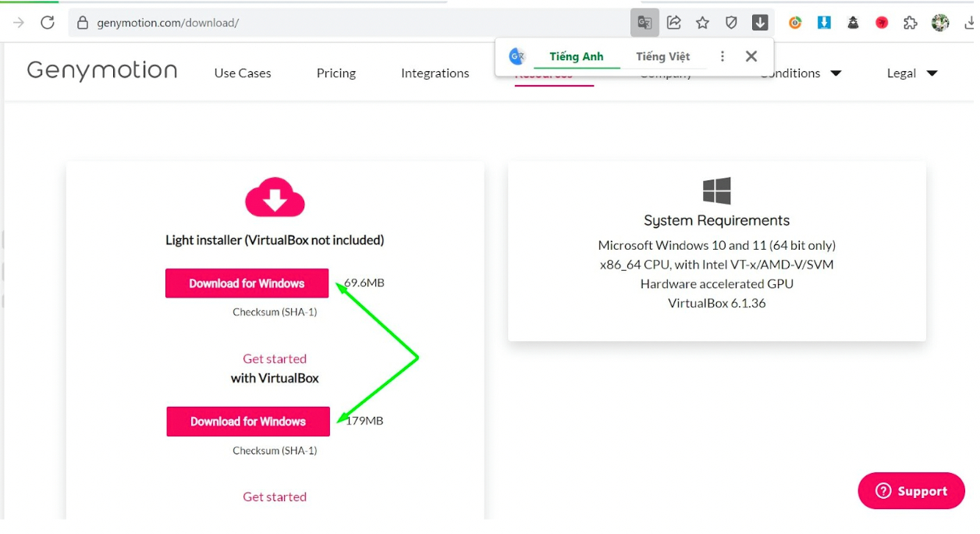
Task: Click the Genymotion logo
Action: click(x=102, y=71)
